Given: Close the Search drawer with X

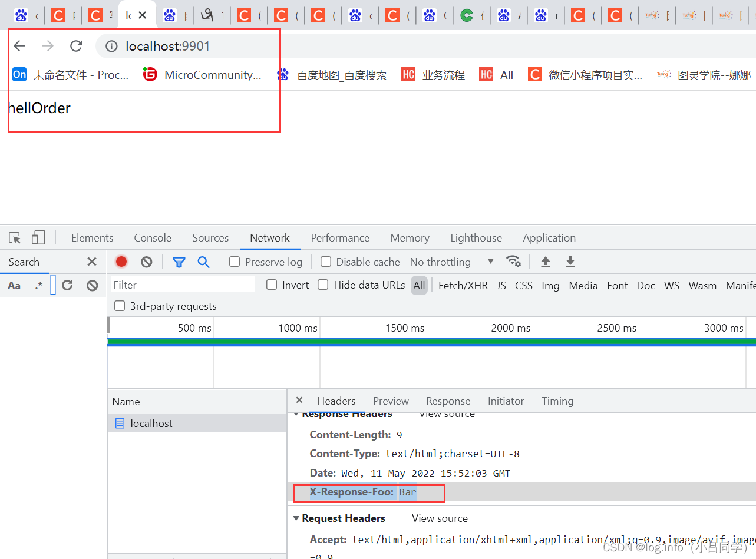Looking at the screenshot, I should [x=92, y=262].
